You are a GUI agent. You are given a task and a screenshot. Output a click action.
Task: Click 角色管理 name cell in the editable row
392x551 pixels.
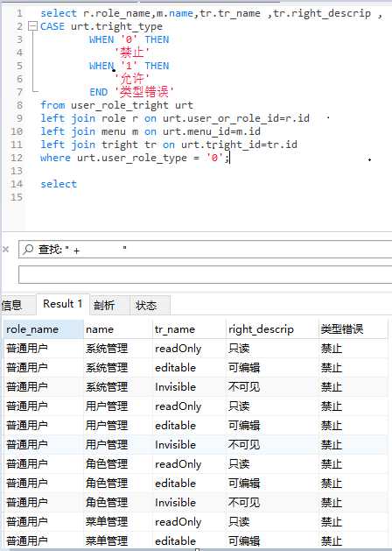118,484
